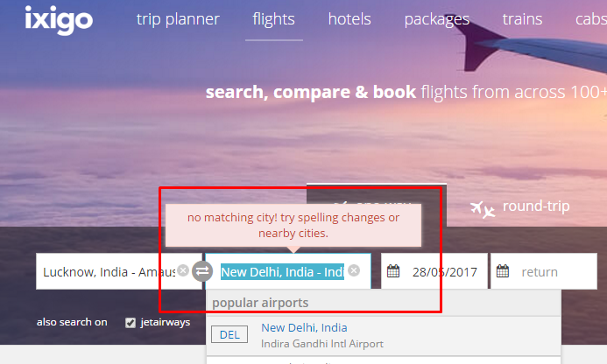Choose New Delhi, India from suggestions
The height and width of the screenshot is (364, 607).
tap(384, 336)
